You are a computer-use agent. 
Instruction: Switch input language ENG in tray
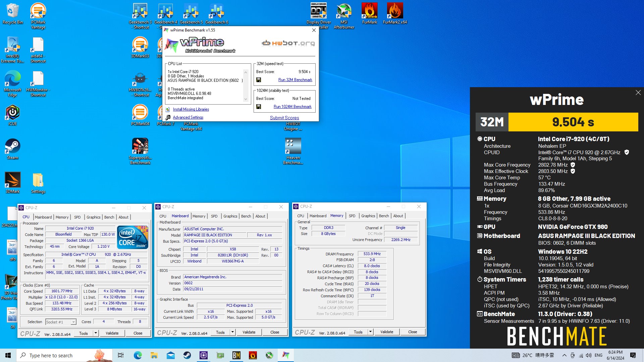click(598, 355)
